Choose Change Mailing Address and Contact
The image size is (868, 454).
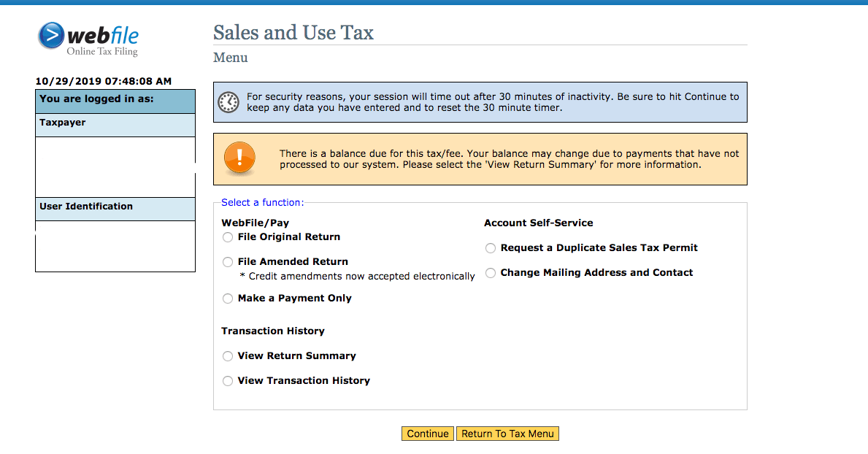(491, 273)
